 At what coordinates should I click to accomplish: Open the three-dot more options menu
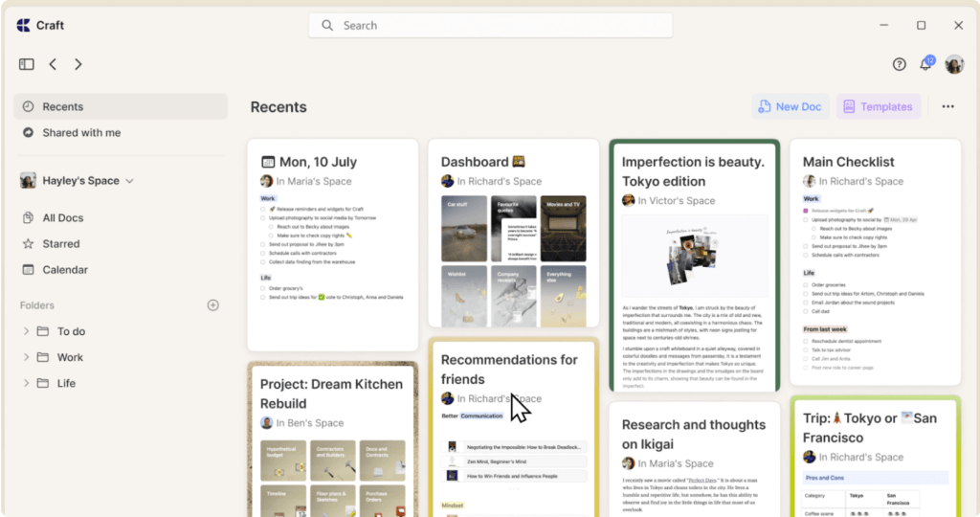[x=947, y=107]
